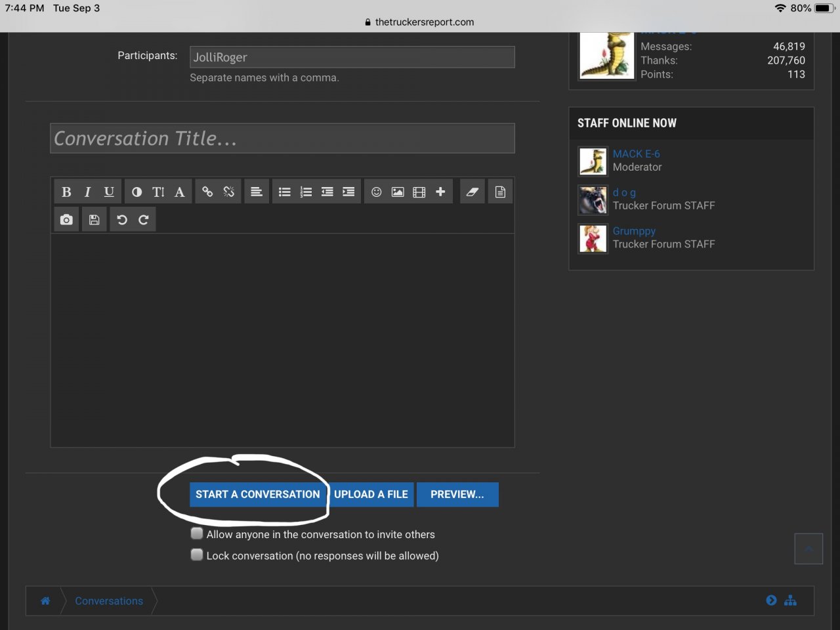Apply italic text formatting

point(87,192)
